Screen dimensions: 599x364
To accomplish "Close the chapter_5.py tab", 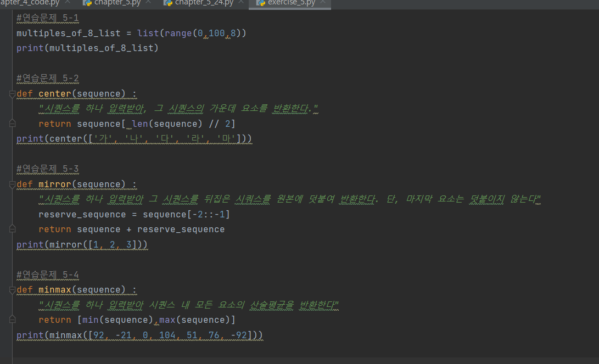I will 149,2.
